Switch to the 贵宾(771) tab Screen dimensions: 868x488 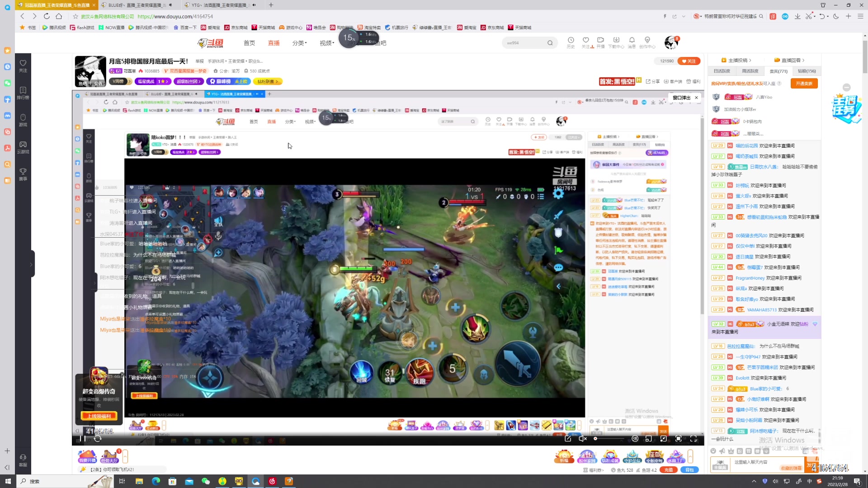[778, 71]
